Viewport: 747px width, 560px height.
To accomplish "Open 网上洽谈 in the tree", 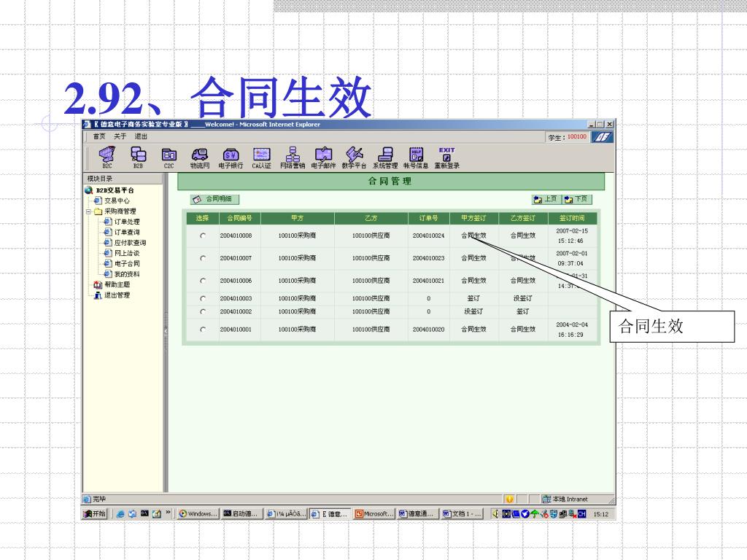I will click(x=127, y=253).
